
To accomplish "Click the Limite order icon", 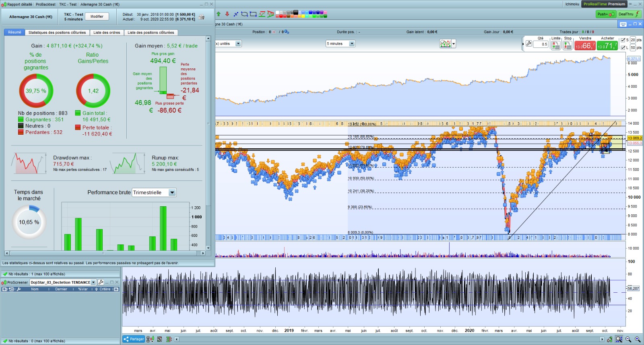I will (555, 45).
